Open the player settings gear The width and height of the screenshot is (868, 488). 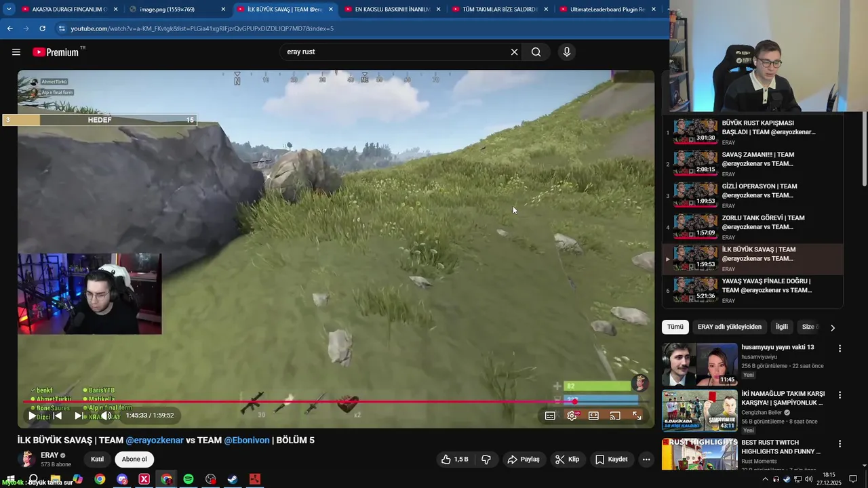coord(572,415)
